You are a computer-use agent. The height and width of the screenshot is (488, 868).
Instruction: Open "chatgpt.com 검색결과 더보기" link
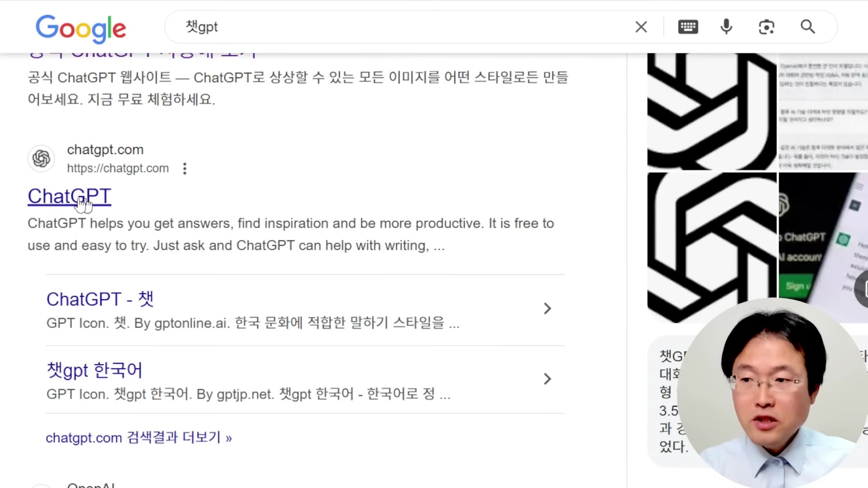tap(139, 438)
